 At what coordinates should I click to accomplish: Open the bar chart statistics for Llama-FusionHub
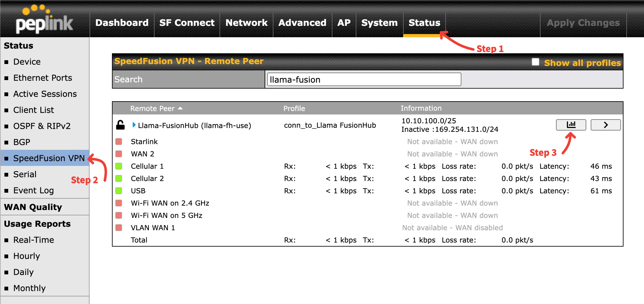571,125
